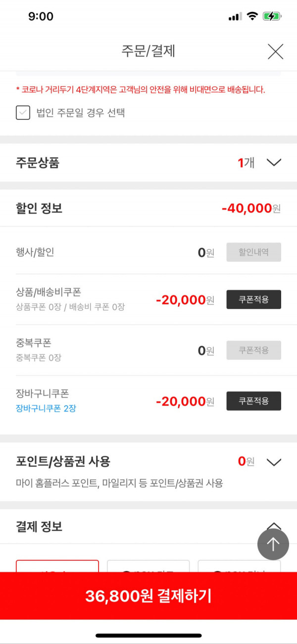Image resolution: width=297 pixels, height=644 pixels.
Task: Tap the cellular signal bars icon
Action: tap(235, 17)
